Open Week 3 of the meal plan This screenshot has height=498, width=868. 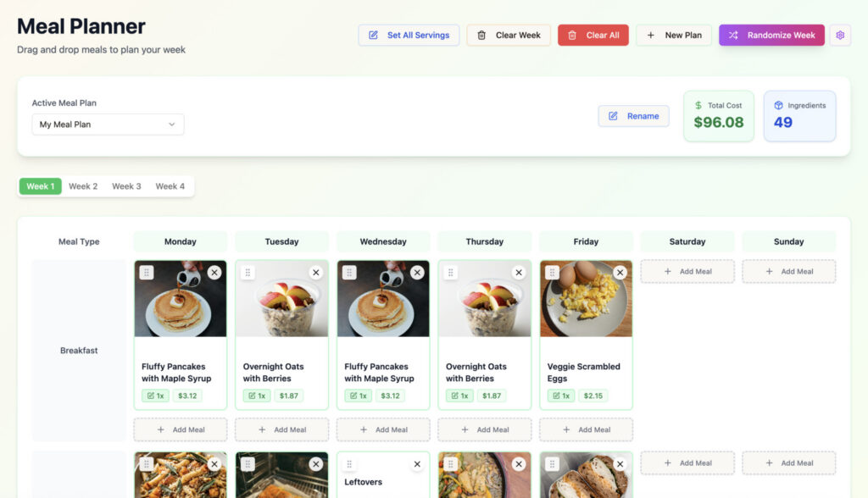click(126, 185)
